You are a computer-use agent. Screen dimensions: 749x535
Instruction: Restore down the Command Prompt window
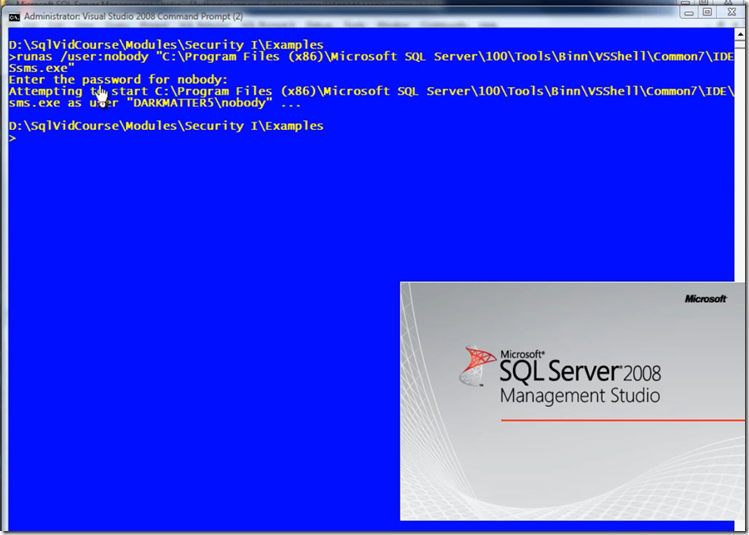[x=708, y=12]
